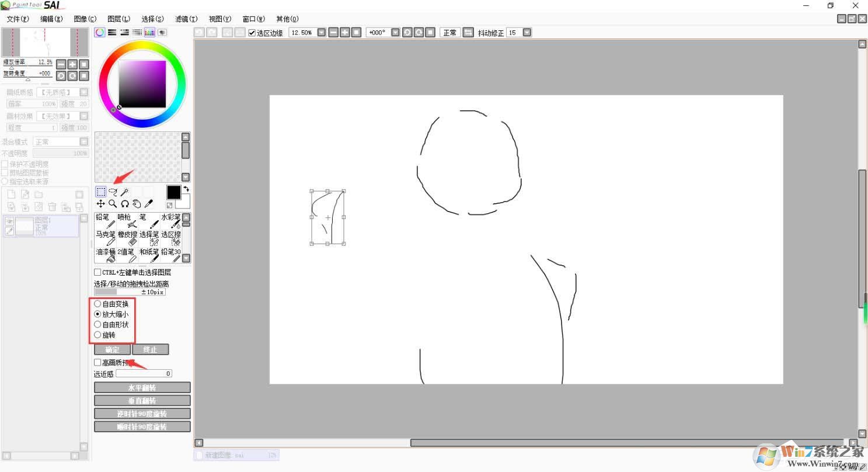868x472 pixels.
Task: Open the 滤镜 menu
Action: pyautogui.click(x=186, y=19)
